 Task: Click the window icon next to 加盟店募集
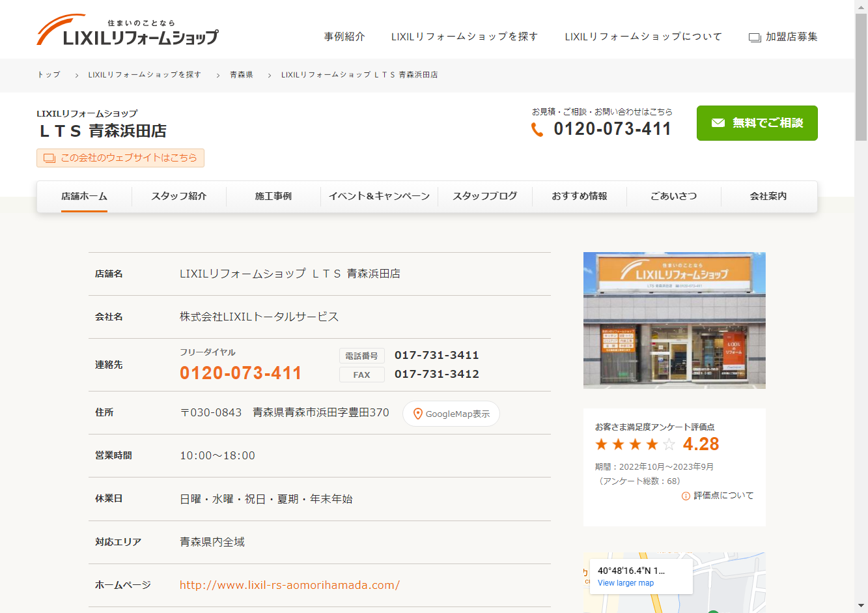755,37
